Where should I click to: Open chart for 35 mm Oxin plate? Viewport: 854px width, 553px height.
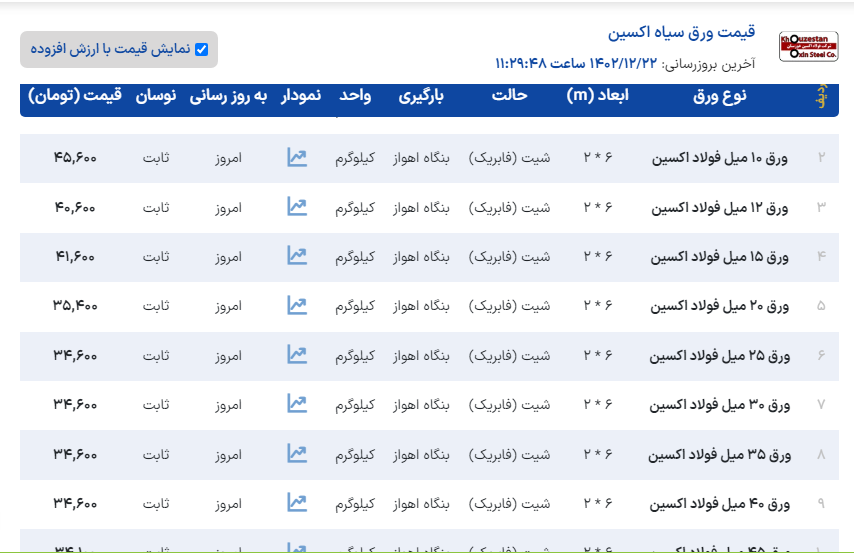coord(296,453)
